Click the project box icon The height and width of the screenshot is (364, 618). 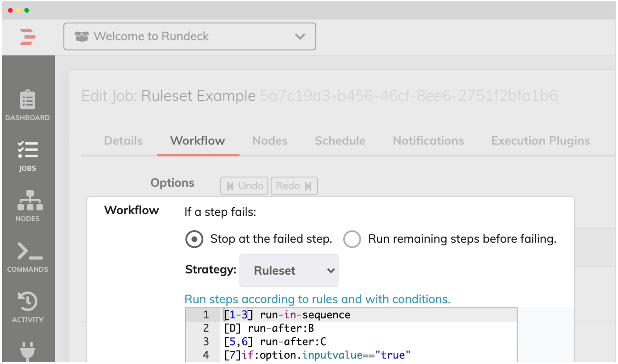[81, 36]
